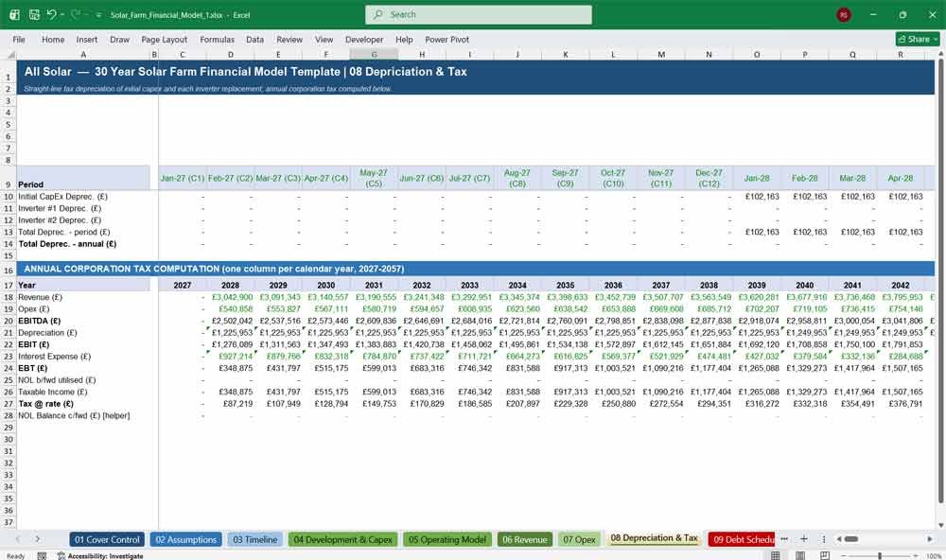Open the Developer ribbon tab
The width and height of the screenshot is (946, 560).
coord(364,39)
